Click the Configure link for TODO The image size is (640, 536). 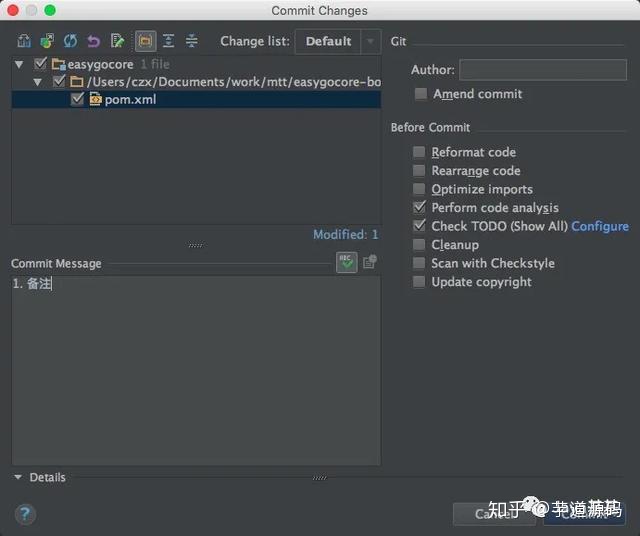coord(600,226)
